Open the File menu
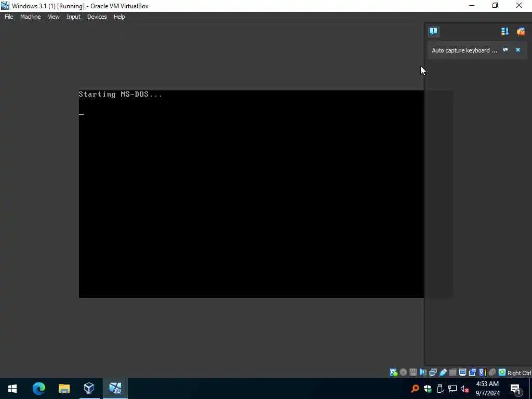532x399 pixels. (x=9, y=17)
